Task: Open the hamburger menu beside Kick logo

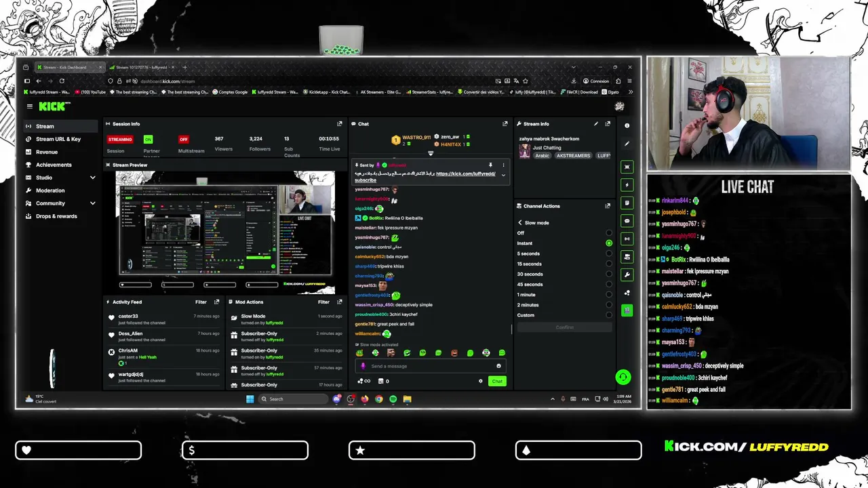Action: [x=29, y=106]
